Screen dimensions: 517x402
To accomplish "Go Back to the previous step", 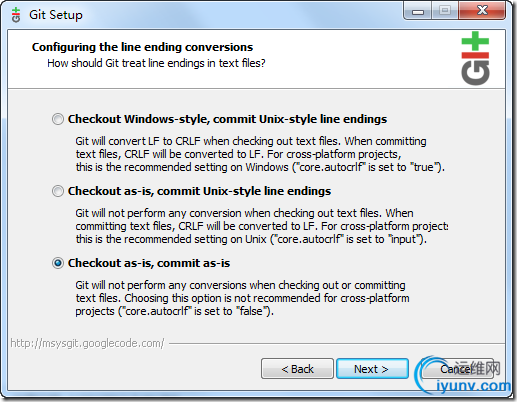I will click(x=297, y=369).
